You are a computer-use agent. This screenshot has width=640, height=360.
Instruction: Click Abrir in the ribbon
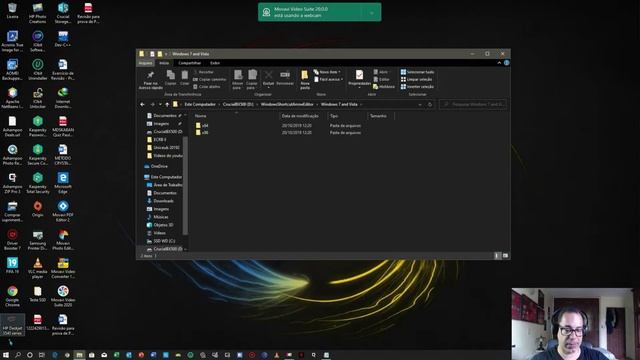pyautogui.click(x=381, y=72)
